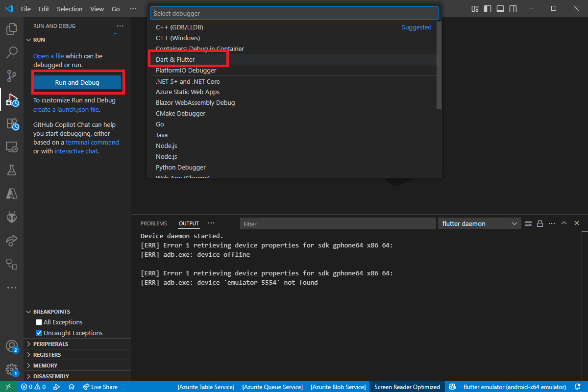Toggle Screen Reader Optimized mode
Screen dimensions: 588x392
pos(407,387)
